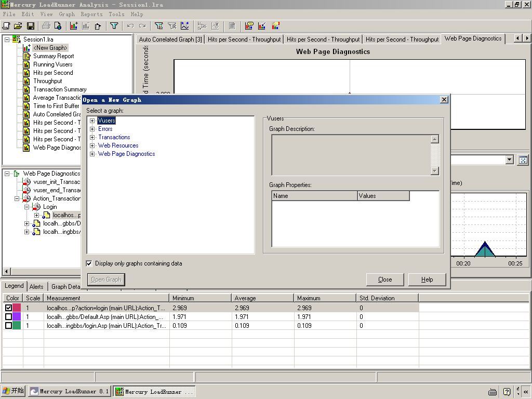Check the Default.Asp legend row checkbox
This screenshot has width=532, height=399.
[x=8, y=317]
